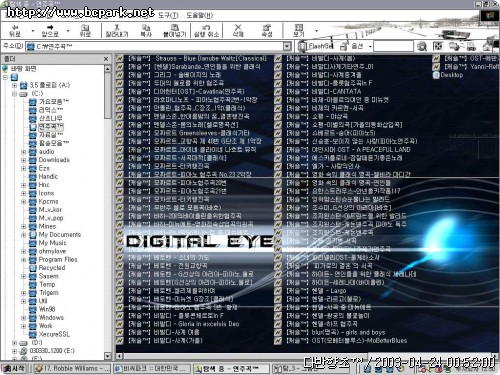Open dropdown arrow next to Back button
This screenshot has width=500, height=375.
click(x=33, y=31)
